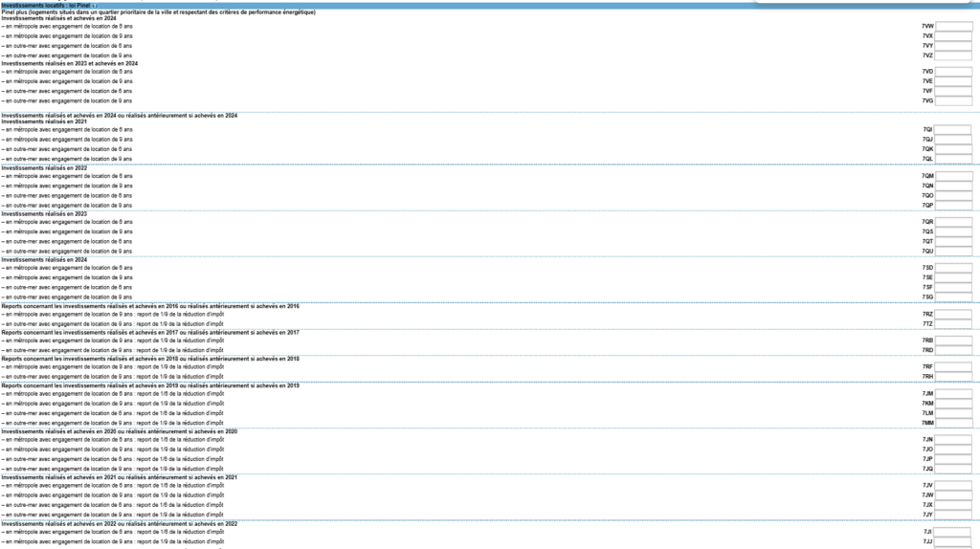Focus the 7QL amount field
The height and width of the screenshot is (549, 980).
(x=953, y=159)
